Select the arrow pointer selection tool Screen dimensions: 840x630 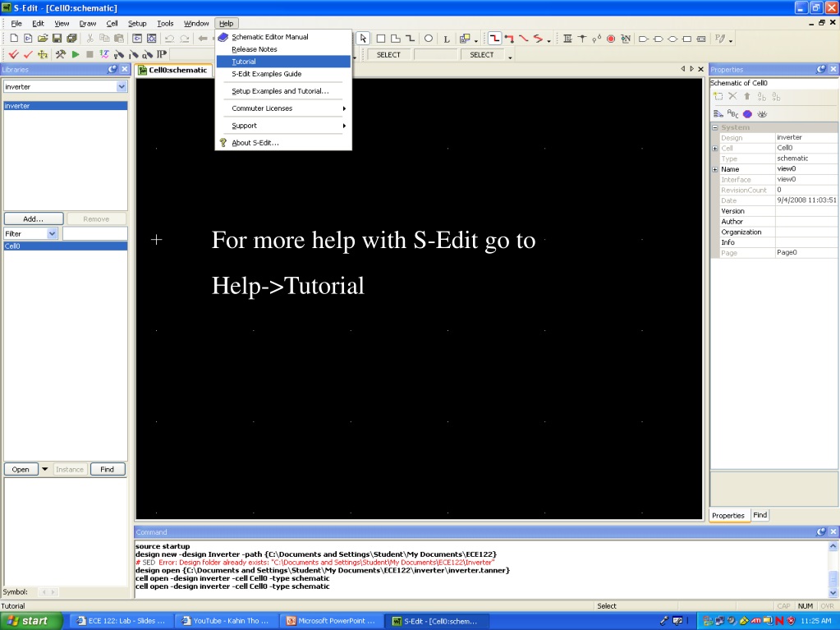(363, 39)
